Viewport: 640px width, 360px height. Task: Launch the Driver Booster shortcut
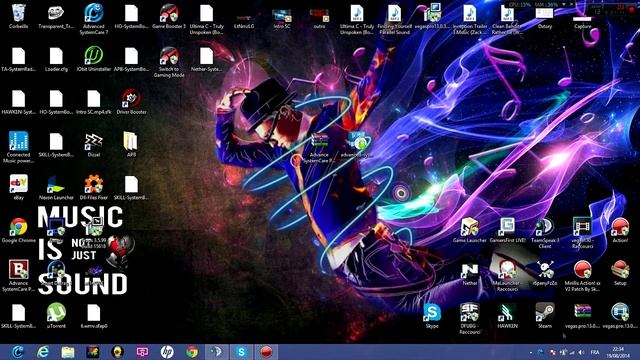click(131, 102)
